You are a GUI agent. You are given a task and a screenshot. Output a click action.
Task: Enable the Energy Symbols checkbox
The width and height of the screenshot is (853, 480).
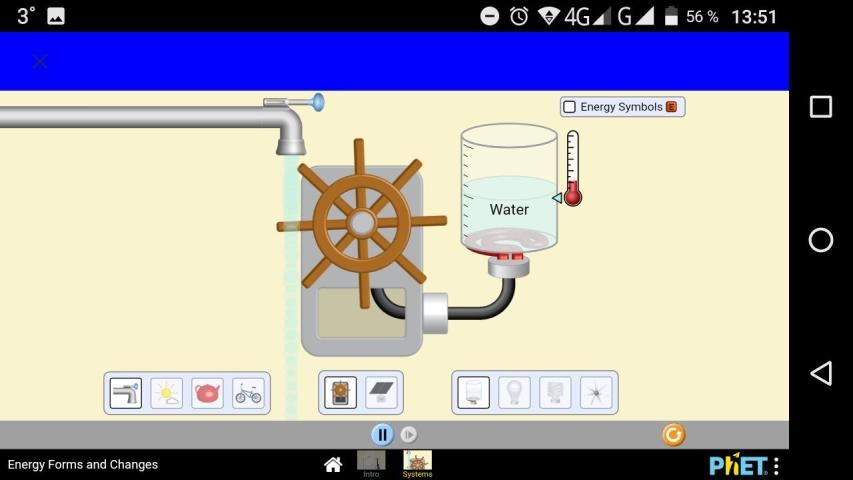pyautogui.click(x=570, y=107)
